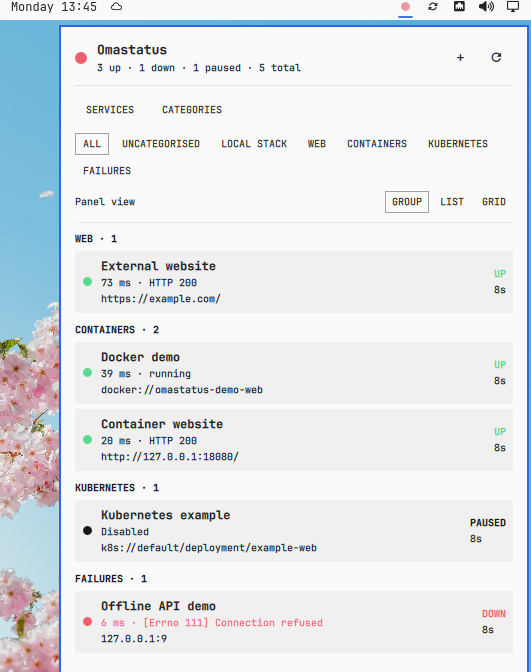Filter by Containers category
531x672 pixels.
click(377, 144)
